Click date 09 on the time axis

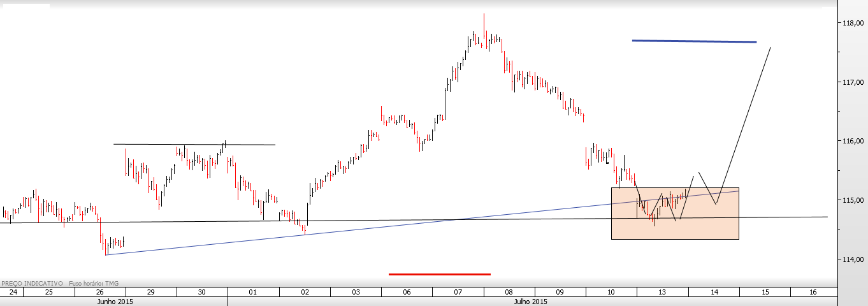click(560, 292)
